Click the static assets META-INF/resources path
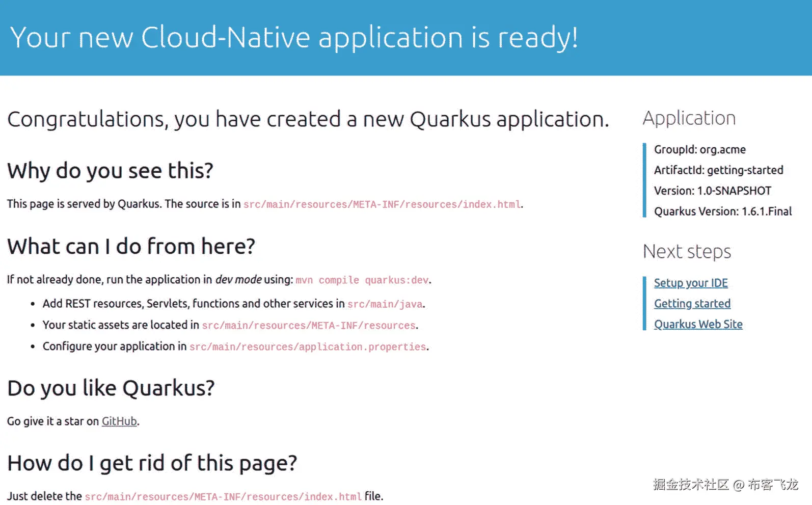 tap(309, 326)
